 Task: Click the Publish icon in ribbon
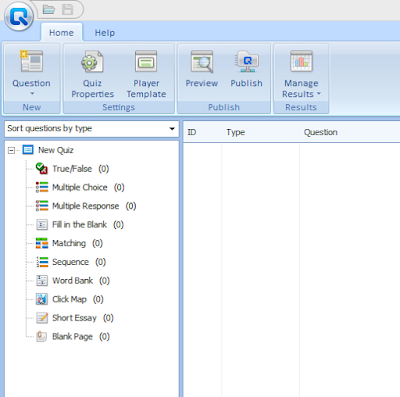pyautogui.click(x=247, y=61)
